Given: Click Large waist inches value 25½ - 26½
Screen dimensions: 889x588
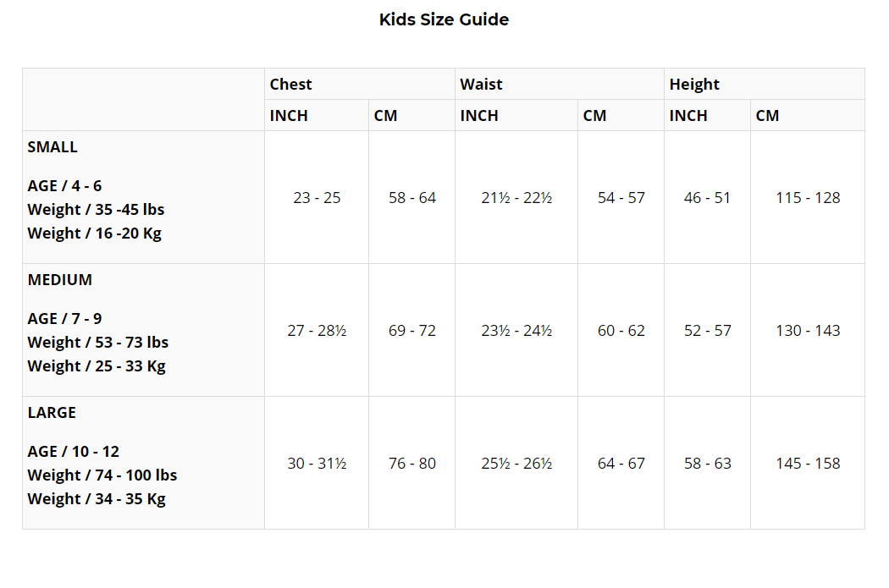Looking at the screenshot, I should (x=516, y=464).
